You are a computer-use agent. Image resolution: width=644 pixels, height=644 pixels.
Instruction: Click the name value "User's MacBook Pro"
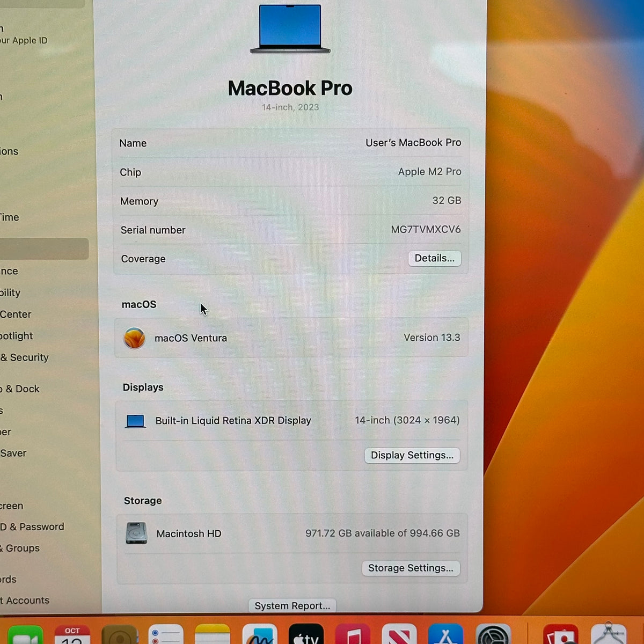coord(413,143)
